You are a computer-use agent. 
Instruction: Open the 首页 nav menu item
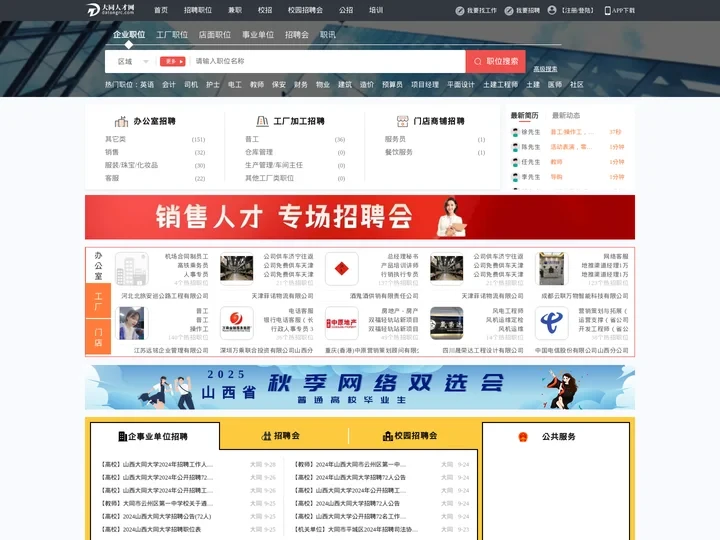pos(161,10)
